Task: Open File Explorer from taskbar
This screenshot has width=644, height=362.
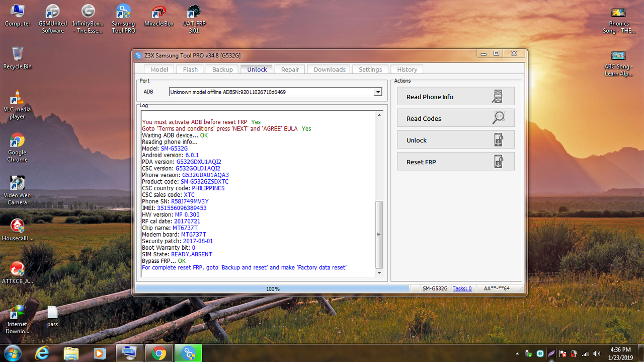Action: tap(71, 353)
